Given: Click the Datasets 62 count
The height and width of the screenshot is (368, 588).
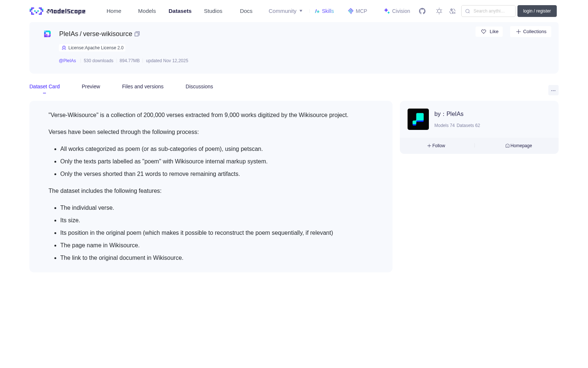Looking at the screenshot, I should click(x=468, y=125).
